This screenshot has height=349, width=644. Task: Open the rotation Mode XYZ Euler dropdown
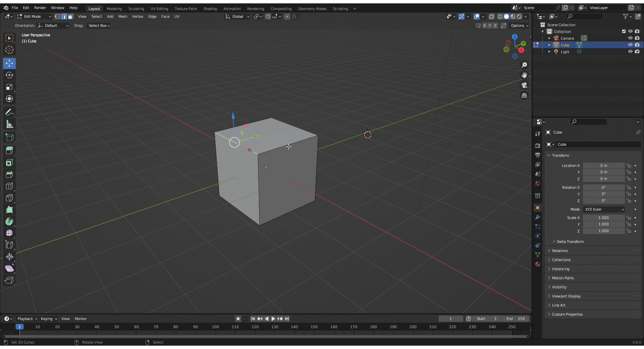pos(604,209)
